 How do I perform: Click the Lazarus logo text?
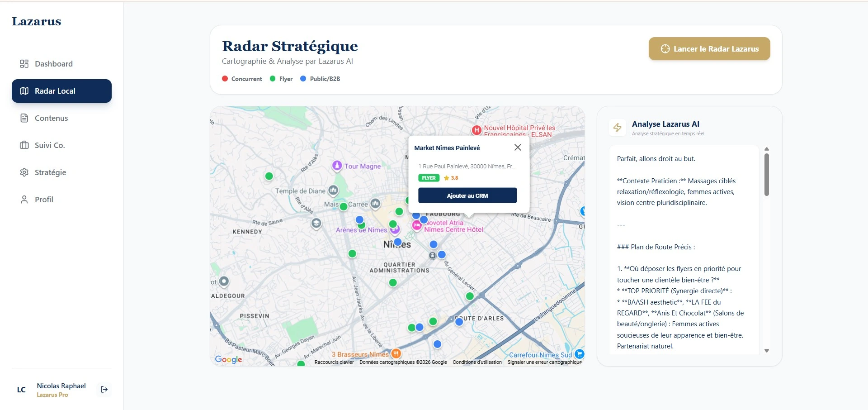[x=36, y=21]
